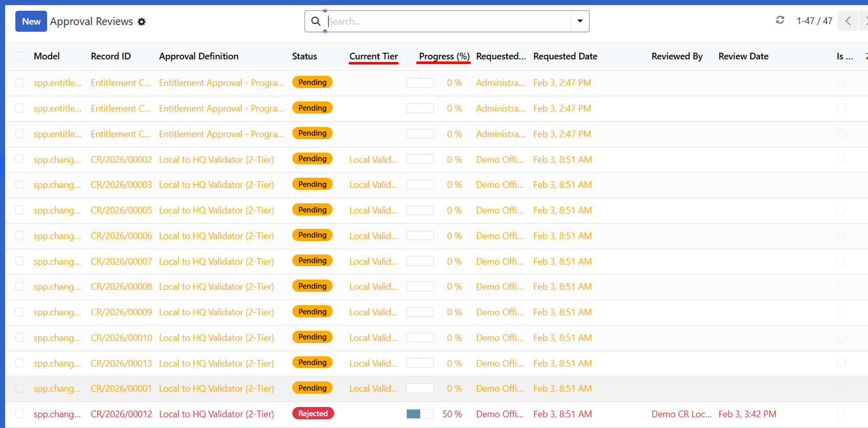Sort by Current Tier column
This screenshot has width=868, height=428.
373,56
